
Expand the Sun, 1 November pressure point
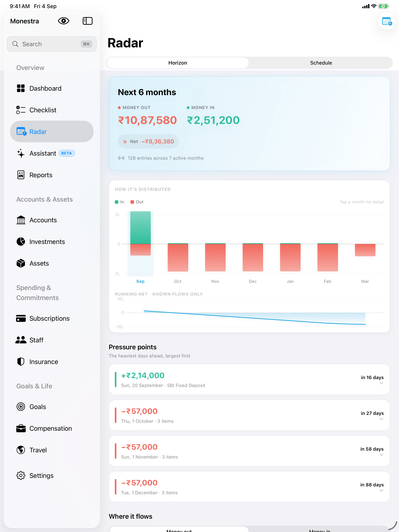pyautogui.click(x=249, y=451)
